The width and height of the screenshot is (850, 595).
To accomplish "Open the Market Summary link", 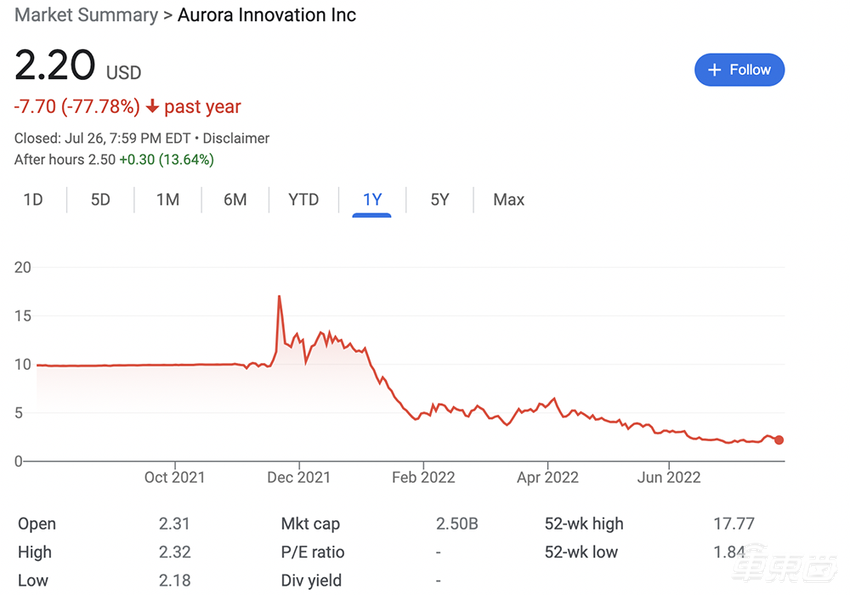I will click(x=86, y=15).
